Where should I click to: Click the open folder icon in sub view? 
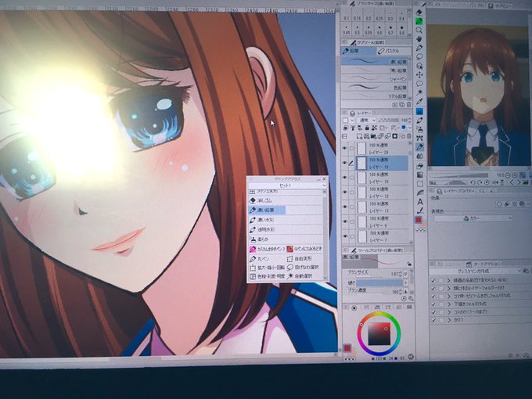click(x=526, y=182)
